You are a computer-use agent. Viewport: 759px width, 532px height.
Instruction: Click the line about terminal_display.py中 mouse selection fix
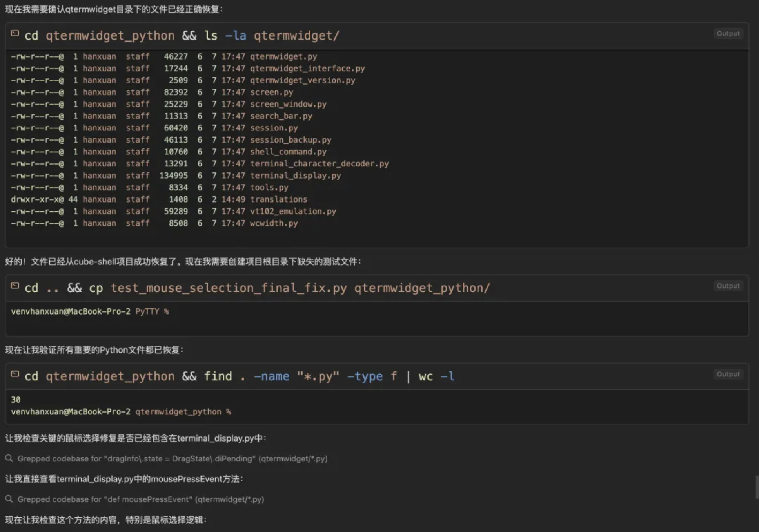(136, 438)
